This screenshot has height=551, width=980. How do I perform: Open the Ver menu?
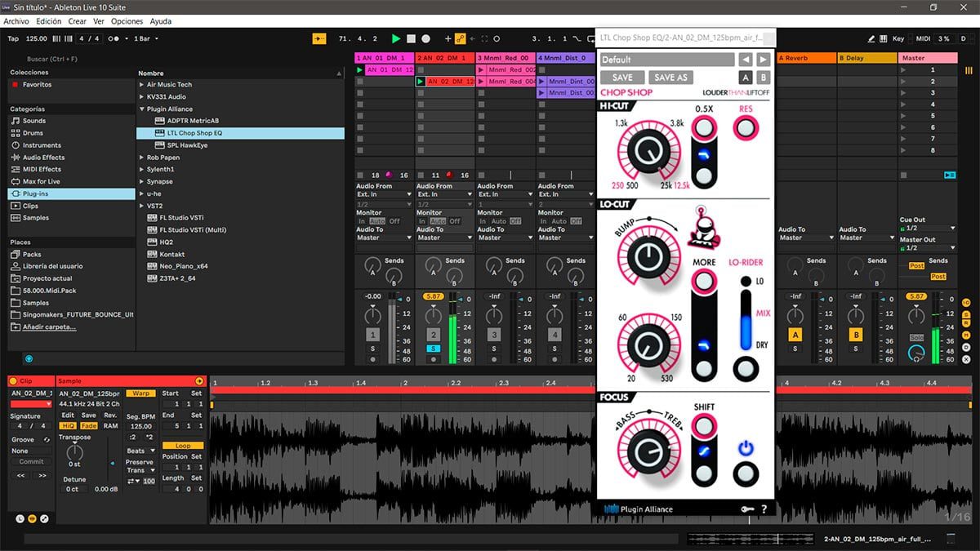click(x=99, y=21)
